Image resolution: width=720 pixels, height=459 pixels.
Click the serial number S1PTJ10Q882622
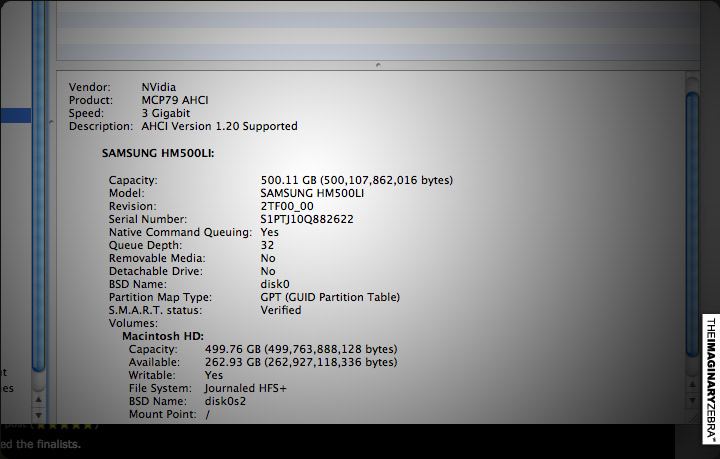click(306, 219)
